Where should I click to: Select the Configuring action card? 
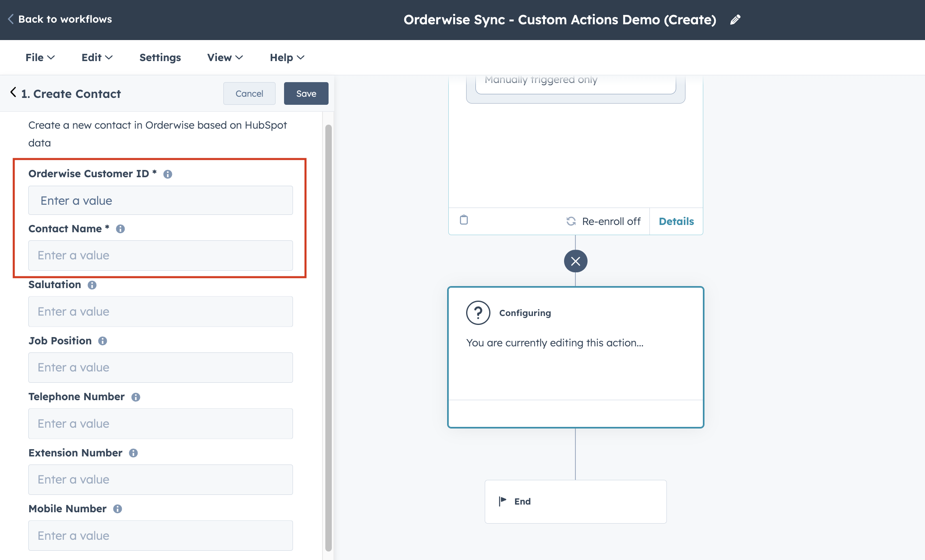point(575,357)
